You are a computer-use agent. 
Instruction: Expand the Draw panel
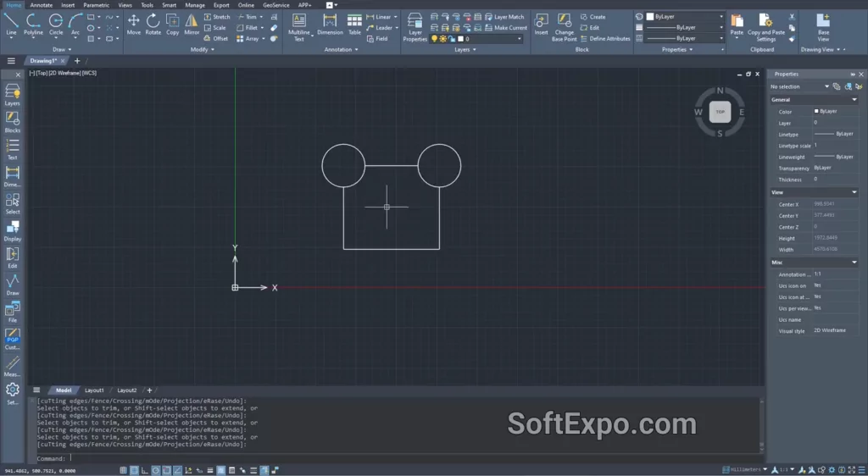[61, 50]
